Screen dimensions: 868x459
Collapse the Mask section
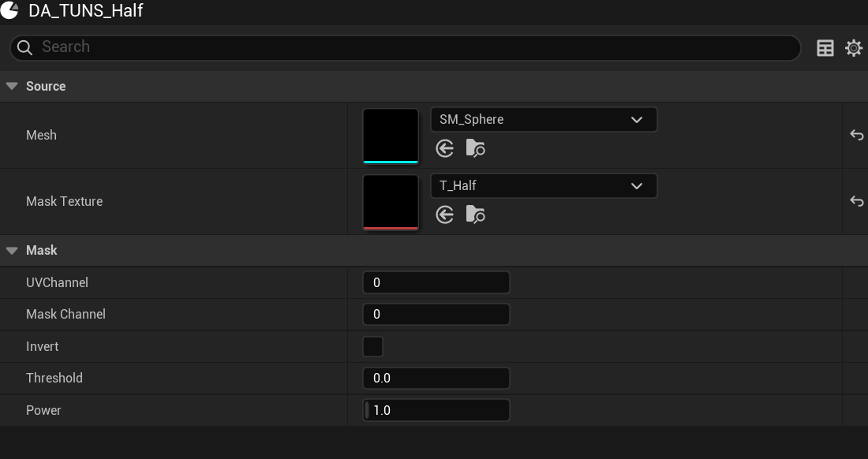pyautogui.click(x=12, y=251)
